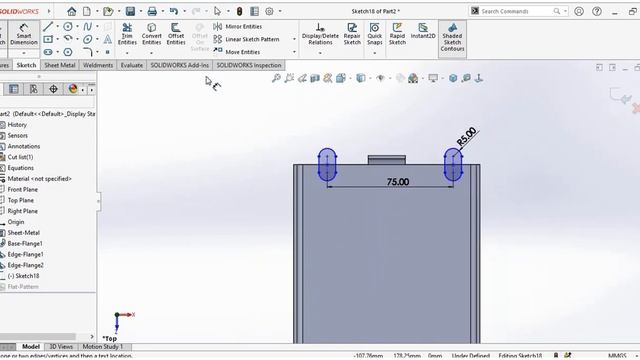This screenshot has height=360, width=640.
Task: Switch to the Weldments tab
Action: (x=98, y=65)
